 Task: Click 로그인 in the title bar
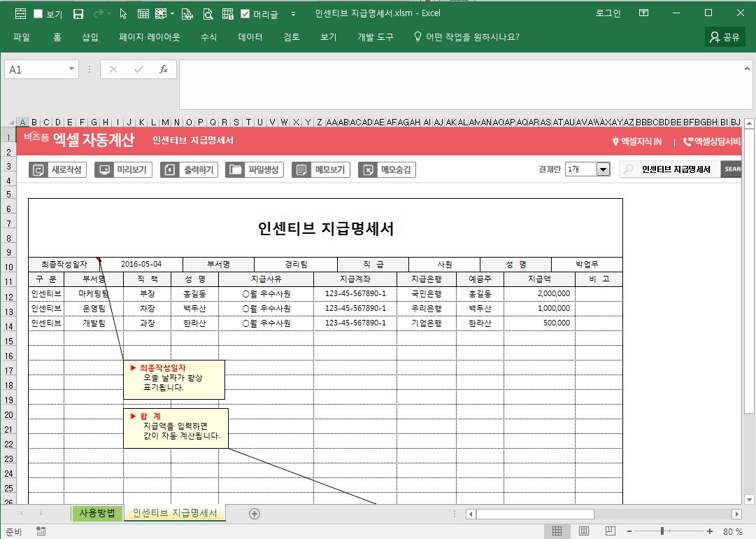pyautogui.click(x=608, y=13)
